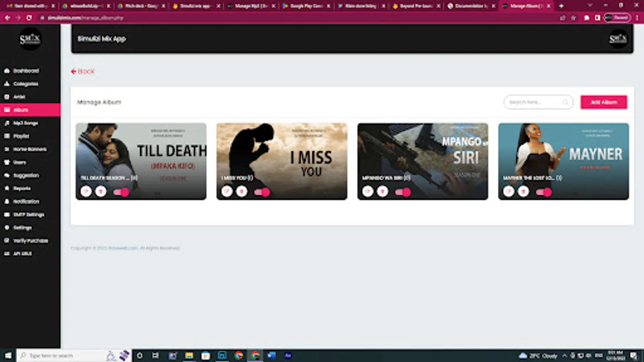Viewport: 644px width, 362px height.
Task: Open Notification in the sidebar
Action: click(22, 202)
